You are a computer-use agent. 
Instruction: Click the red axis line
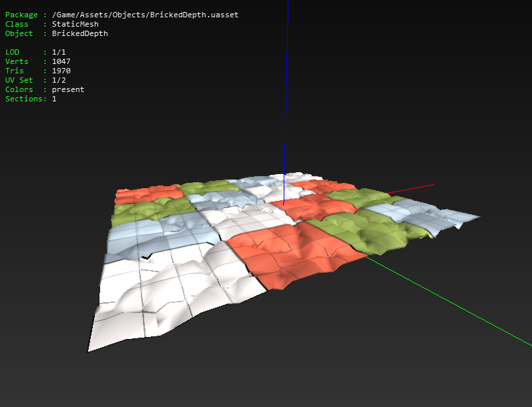click(x=411, y=189)
